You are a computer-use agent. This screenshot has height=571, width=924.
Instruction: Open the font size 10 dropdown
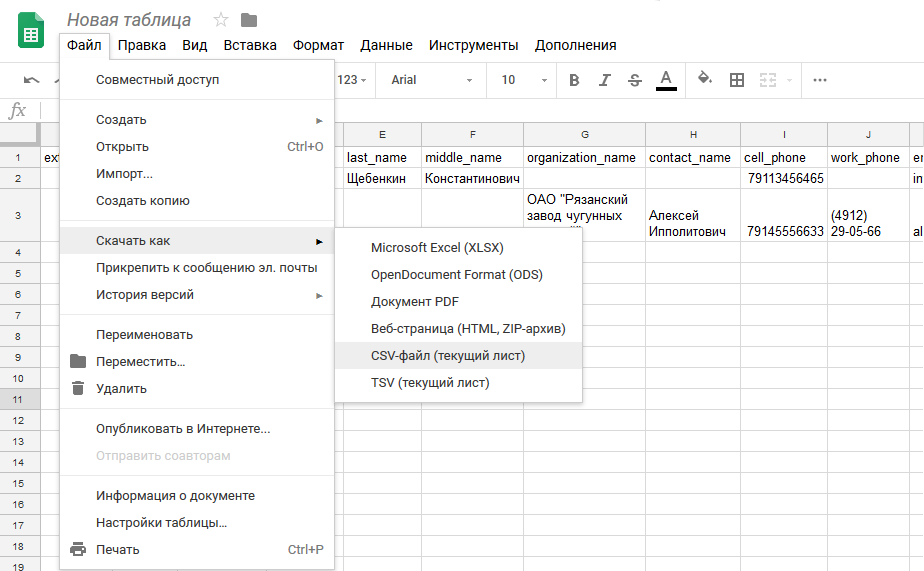click(524, 80)
